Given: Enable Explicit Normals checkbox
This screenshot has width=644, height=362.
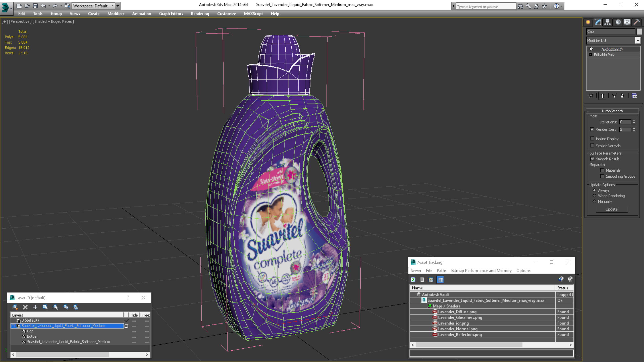Looking at the screenshot, I should (592, 146).
